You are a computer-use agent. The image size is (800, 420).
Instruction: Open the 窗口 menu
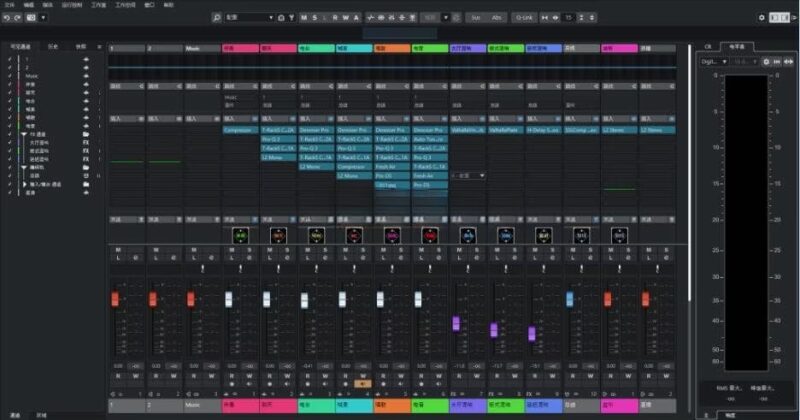click(149, 5)
